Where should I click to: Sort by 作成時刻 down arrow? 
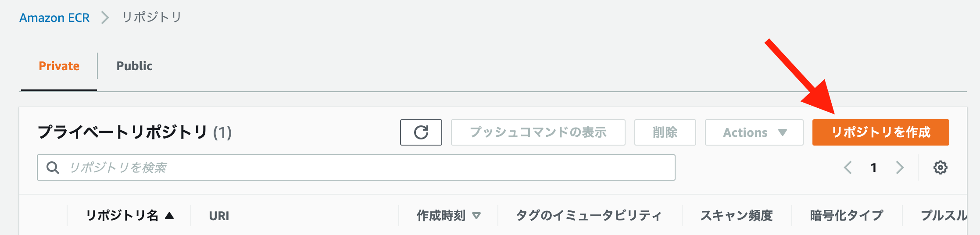(476, 216)
